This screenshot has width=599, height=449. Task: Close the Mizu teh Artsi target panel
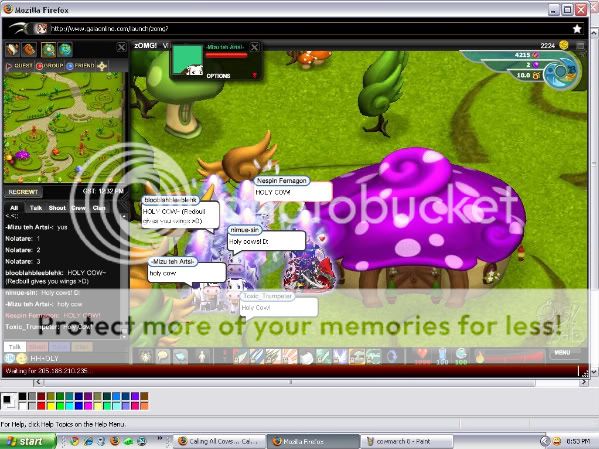[x=254, y=47]
